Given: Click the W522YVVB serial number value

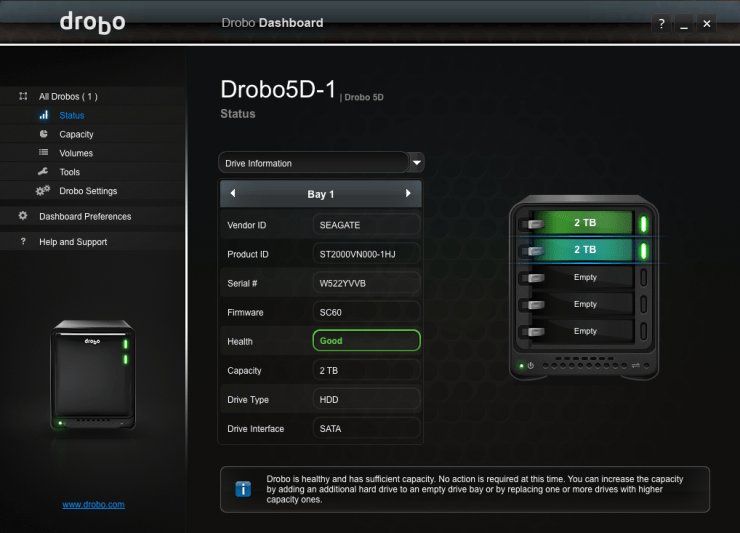Looking at the screenshot, I should click(x=366, y=283).
